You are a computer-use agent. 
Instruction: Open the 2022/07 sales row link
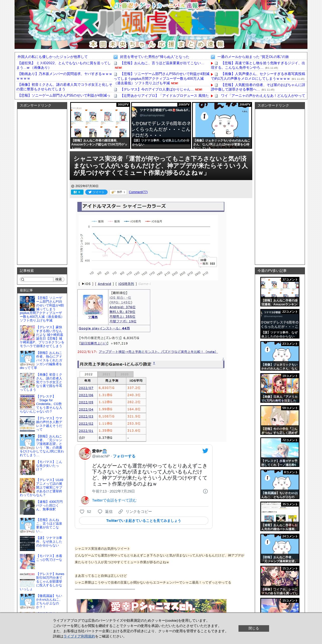[86, 388]
